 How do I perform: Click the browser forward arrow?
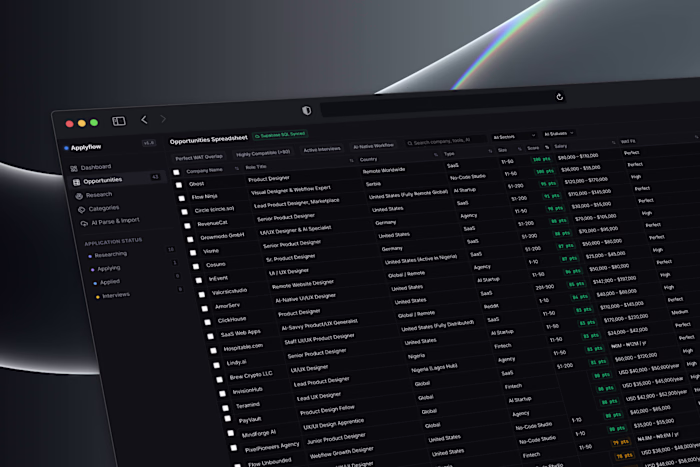coord(163,118)
